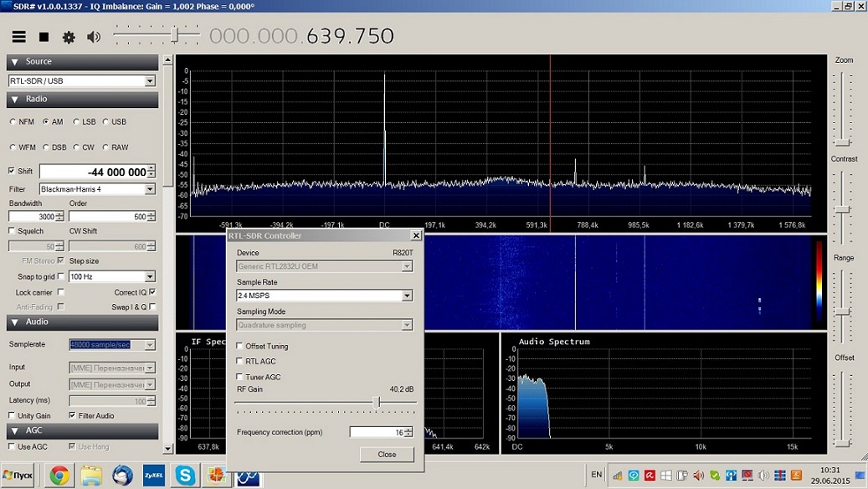The width and height of the screenshot is (868, 489).
Task: Click the blue and red grid tray icon
Action: [780, 475]
